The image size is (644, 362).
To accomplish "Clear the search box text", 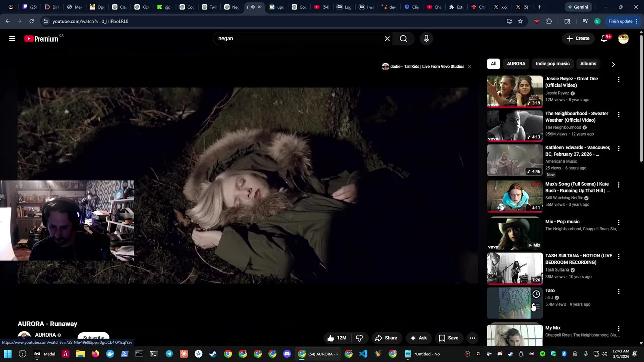I will (387, 38).
